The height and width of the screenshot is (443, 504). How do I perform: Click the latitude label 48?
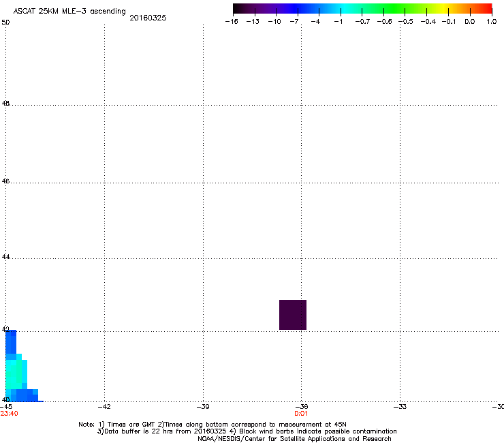[x=5, y=104]
